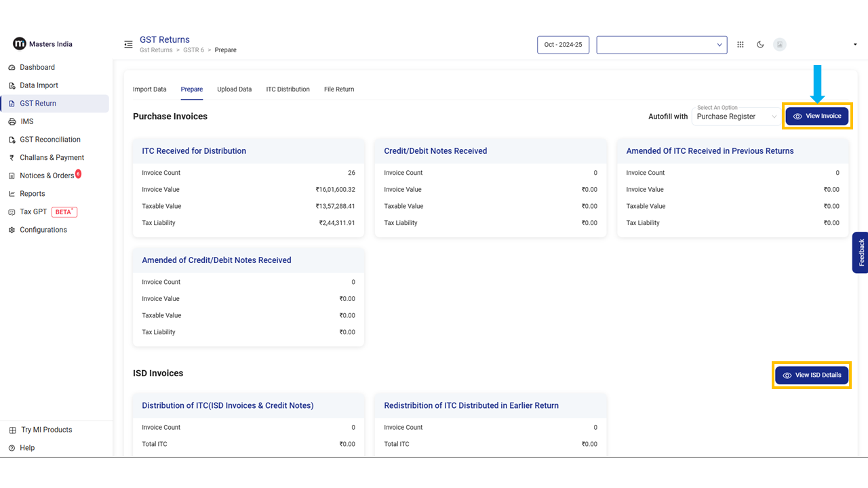Open the Feedback side tab
868x488 pixels.
tap(861, 252)
